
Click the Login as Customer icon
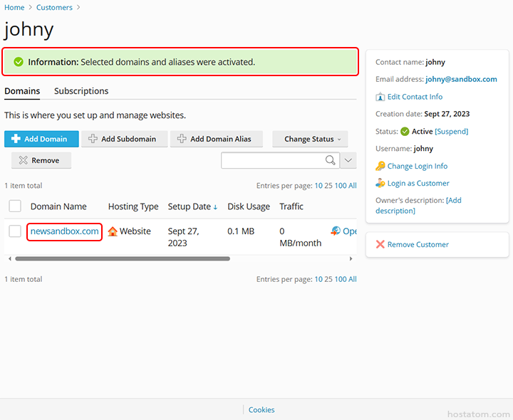click(x=380, y=184)
